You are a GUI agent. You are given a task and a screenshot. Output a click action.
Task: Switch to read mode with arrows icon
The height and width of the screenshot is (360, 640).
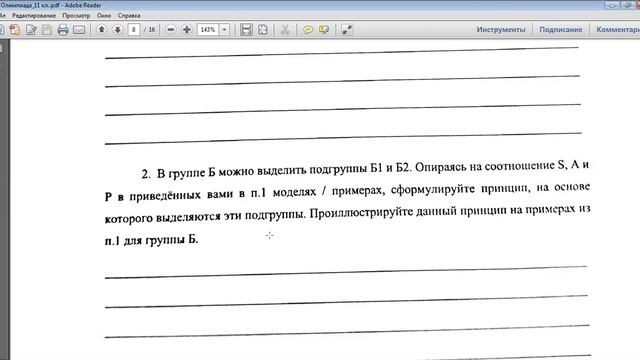point(347,30)
